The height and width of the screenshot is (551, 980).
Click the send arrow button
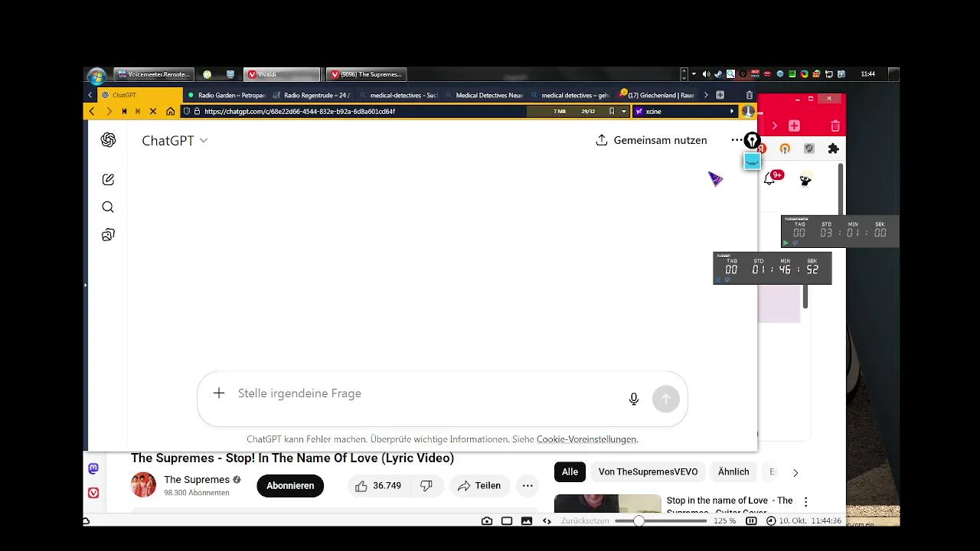(x=666, y=399)
